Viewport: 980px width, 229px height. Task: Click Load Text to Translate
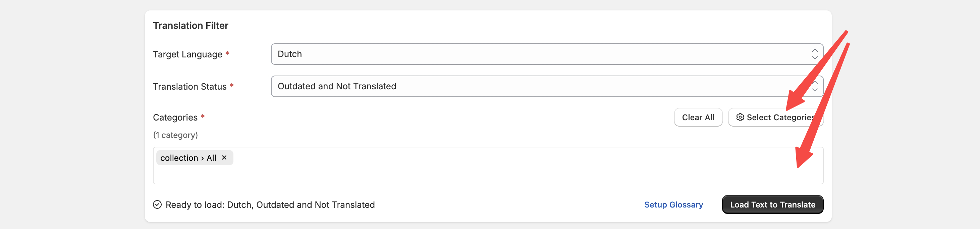(x=772, y=204)
